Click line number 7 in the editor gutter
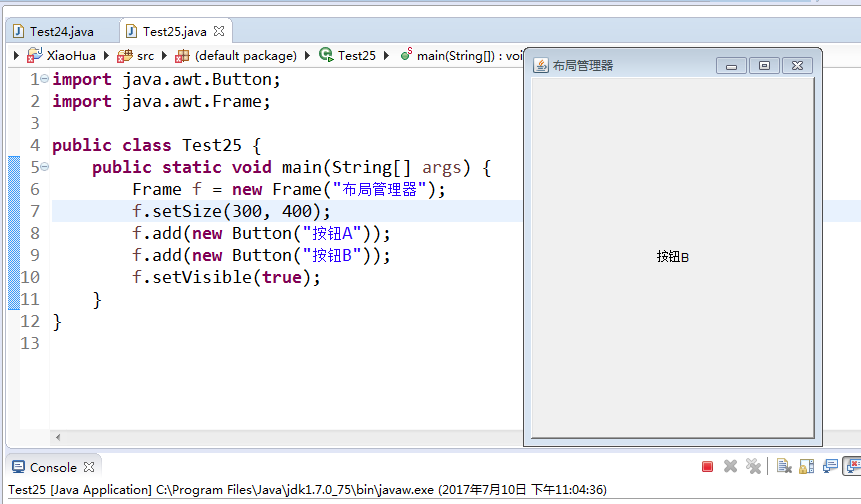This screenshot has width=861, height=504. tap(35, 211)
